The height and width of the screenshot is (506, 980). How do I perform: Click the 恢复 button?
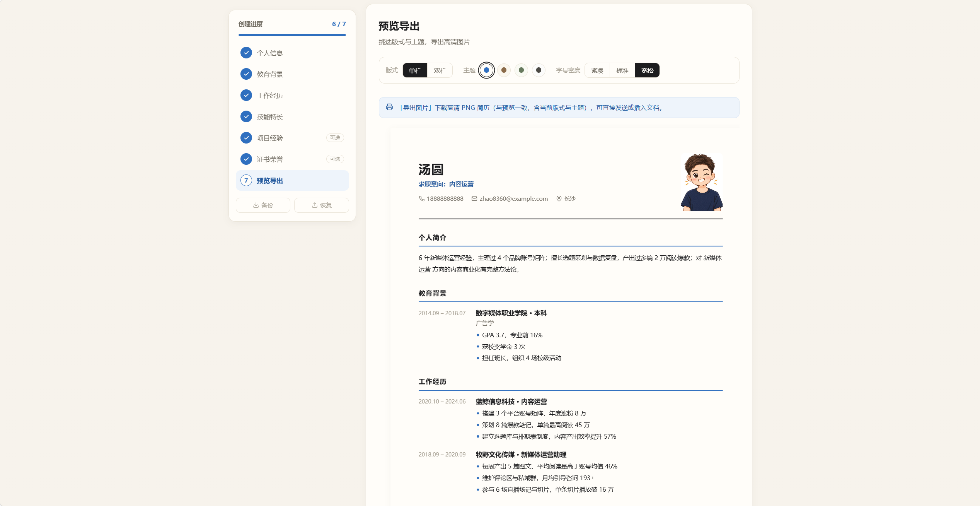pos(322,205)
